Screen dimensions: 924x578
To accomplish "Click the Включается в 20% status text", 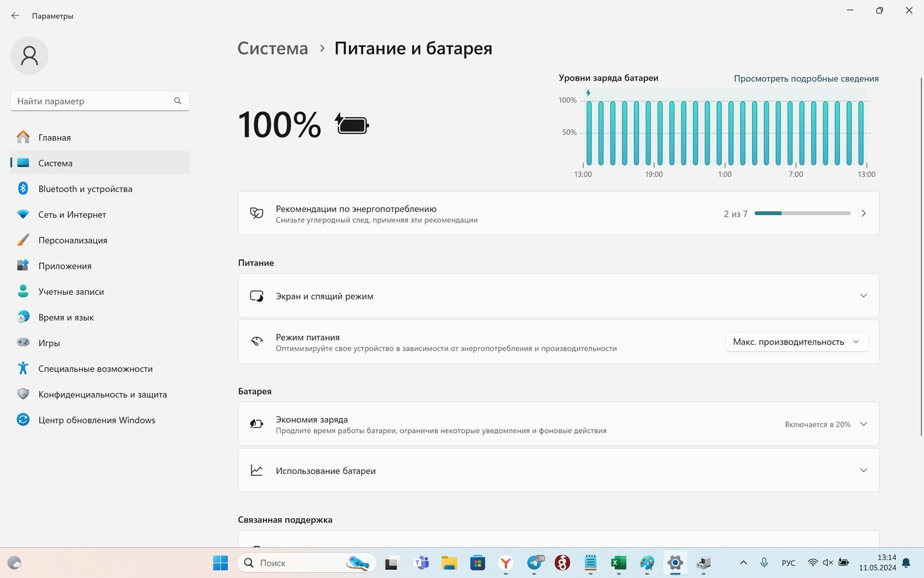I will point(817,425).
